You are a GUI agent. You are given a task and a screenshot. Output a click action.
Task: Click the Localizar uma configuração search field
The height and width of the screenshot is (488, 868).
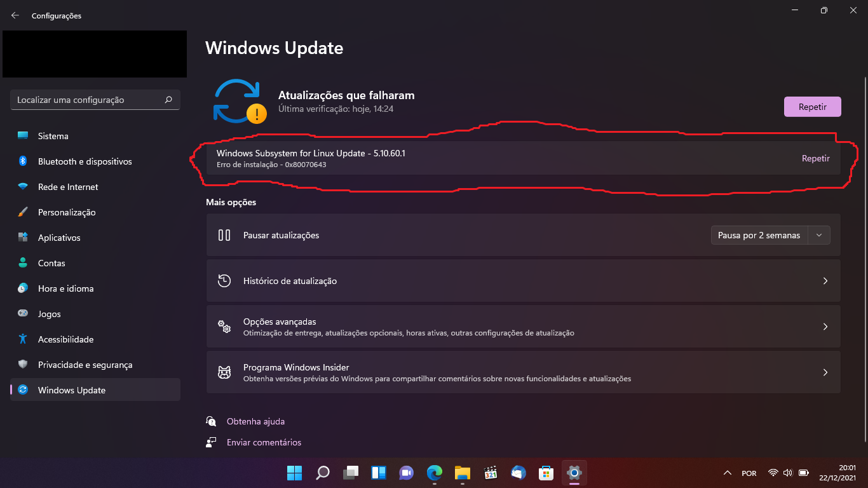[95, 100]
